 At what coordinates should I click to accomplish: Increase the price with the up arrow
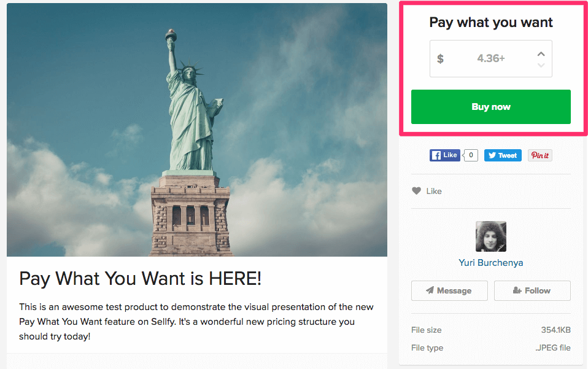[541, 54]
